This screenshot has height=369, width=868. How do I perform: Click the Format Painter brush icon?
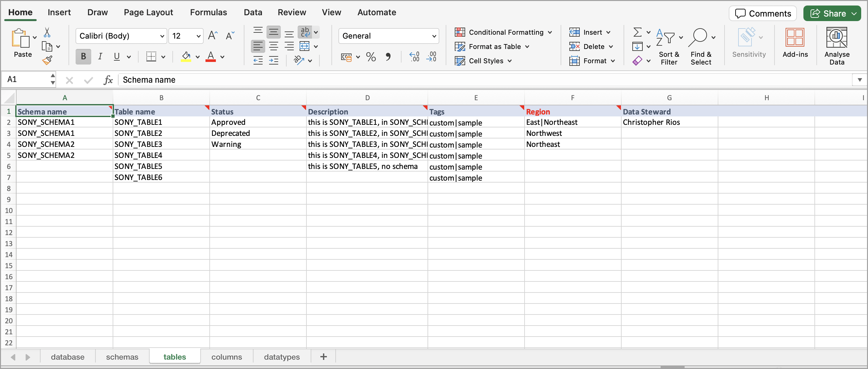tap(47, 60)
